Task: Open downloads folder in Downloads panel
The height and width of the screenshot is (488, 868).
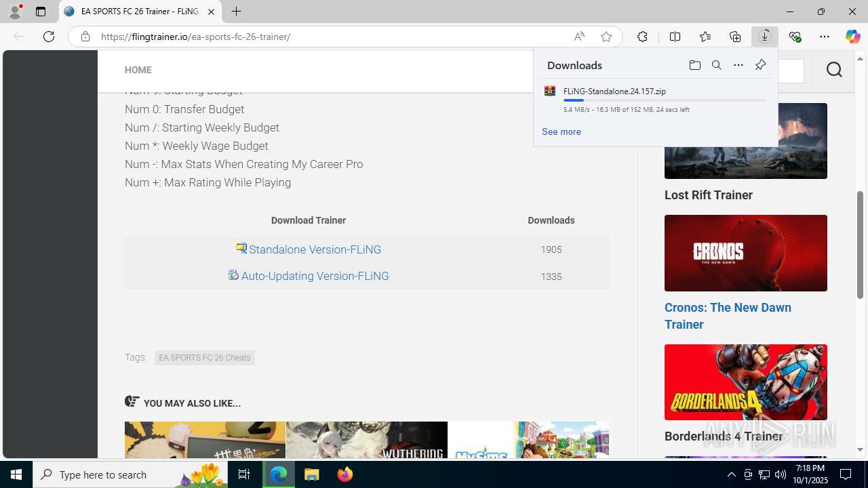Action: click(694, 65)
